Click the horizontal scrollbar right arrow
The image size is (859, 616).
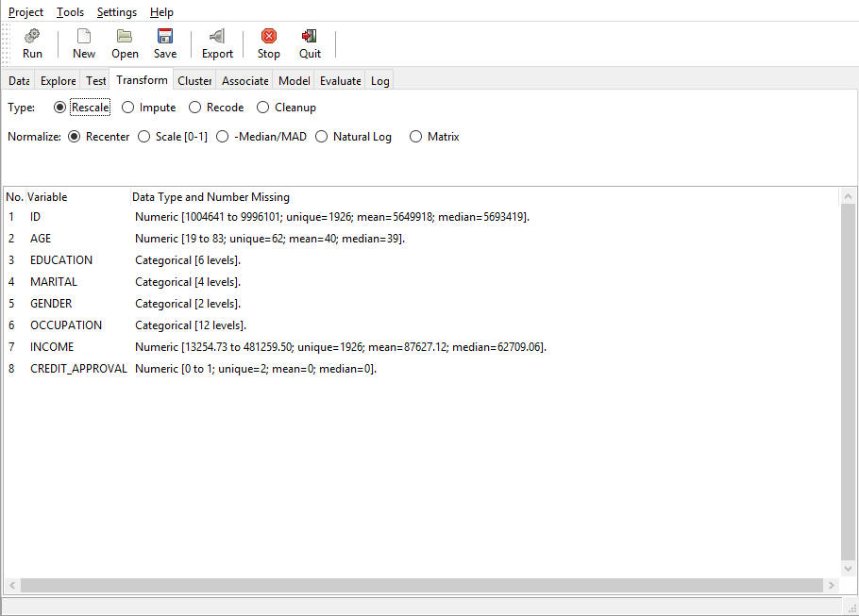832,585
